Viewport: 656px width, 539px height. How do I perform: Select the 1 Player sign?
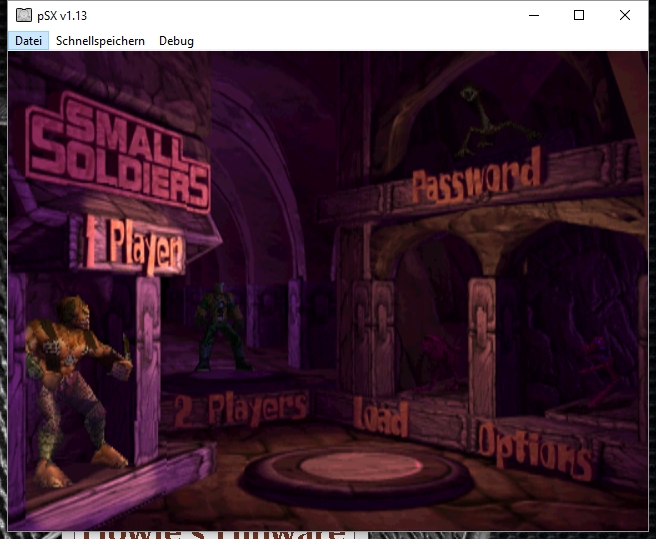tap(134, 244)
